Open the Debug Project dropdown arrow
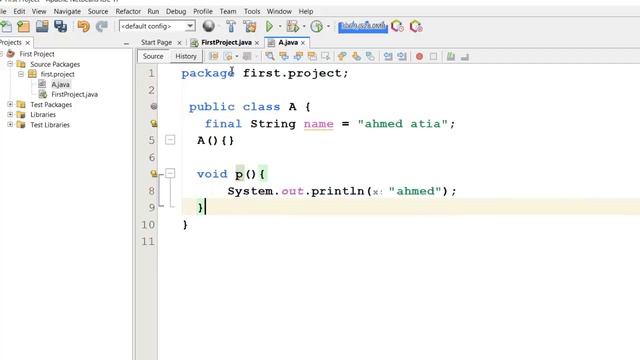The height and width of the screenshot is (360, 640). point(304,27)
